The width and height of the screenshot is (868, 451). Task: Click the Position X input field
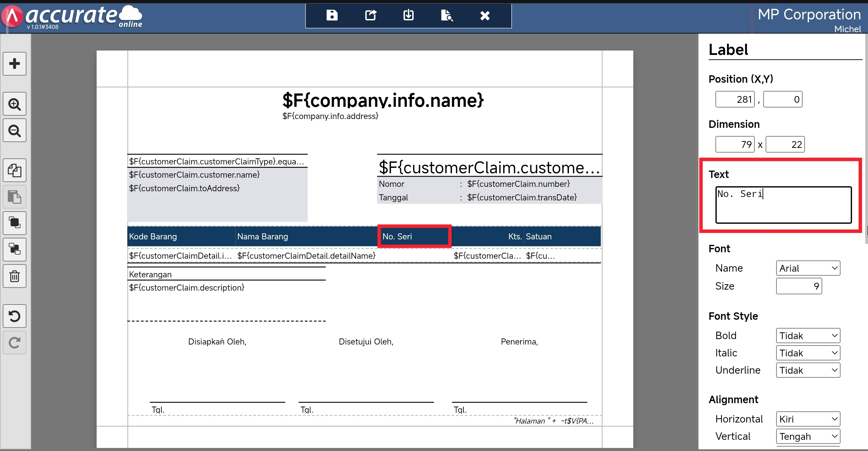click(735, 99)
